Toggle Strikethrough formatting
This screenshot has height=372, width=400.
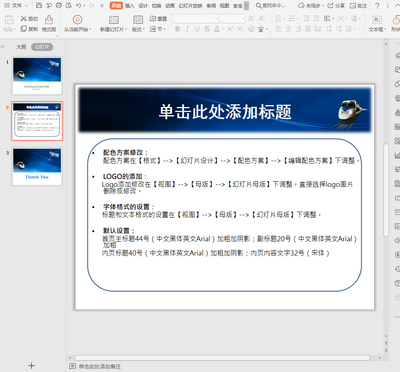(207, 29)
